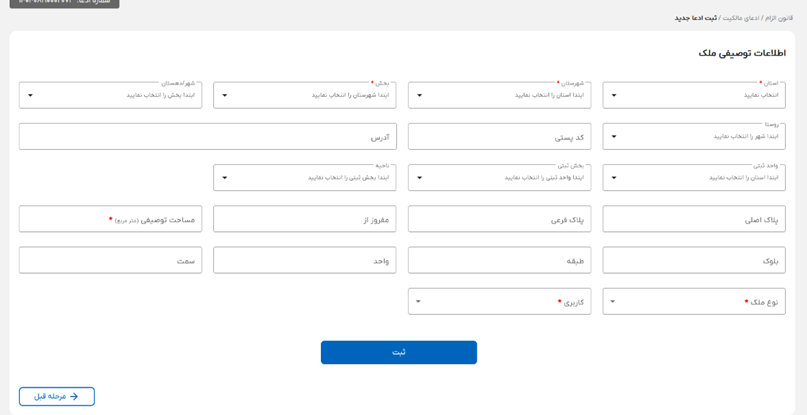Image resolution: width=807 pixels, height=415 pixels.
Task: Click the پلاک اصلی input field
Action: click(694, 219)
